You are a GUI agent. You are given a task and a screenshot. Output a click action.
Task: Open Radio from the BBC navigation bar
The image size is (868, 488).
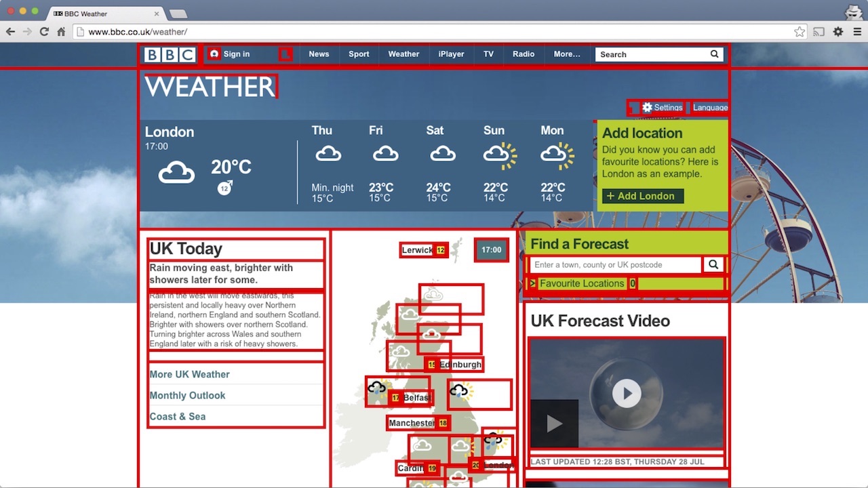(524, 54)
